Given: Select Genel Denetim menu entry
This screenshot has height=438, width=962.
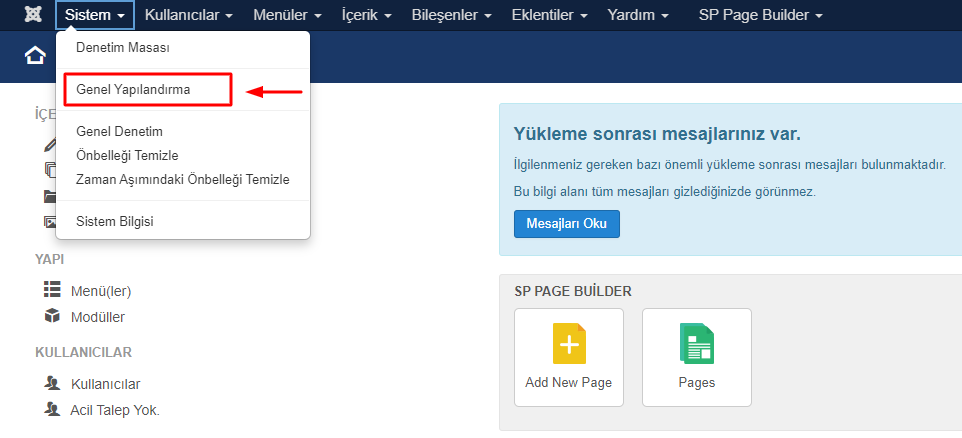Looking at the screenshot, I should point(119,131).
